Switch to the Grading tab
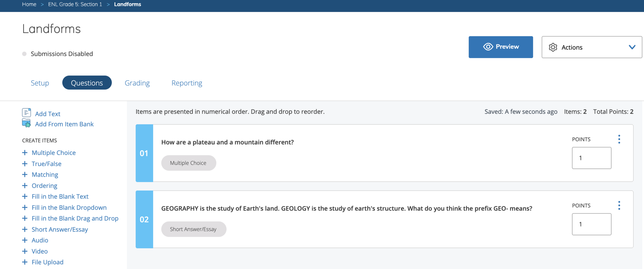Screen dimensions: 644x269 137,83
